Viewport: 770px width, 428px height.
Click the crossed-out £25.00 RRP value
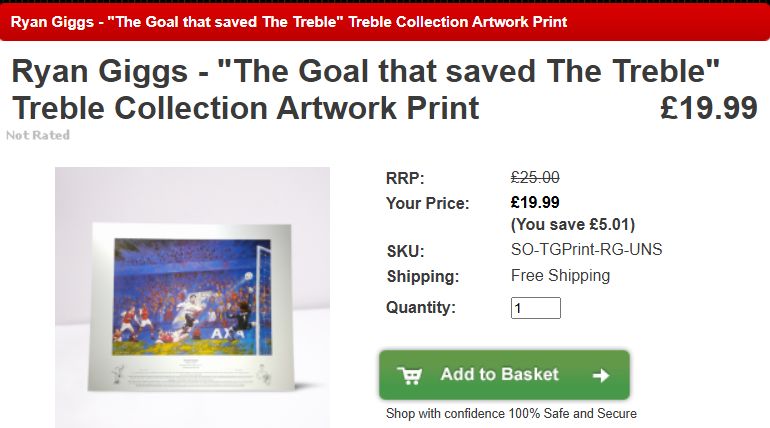(535, 178)
